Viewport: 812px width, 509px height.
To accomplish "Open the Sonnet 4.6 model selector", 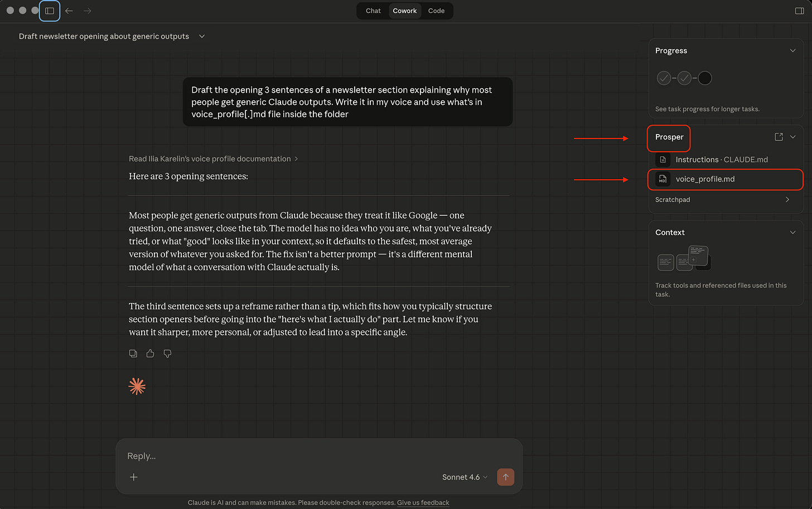I will click(465, 477).
